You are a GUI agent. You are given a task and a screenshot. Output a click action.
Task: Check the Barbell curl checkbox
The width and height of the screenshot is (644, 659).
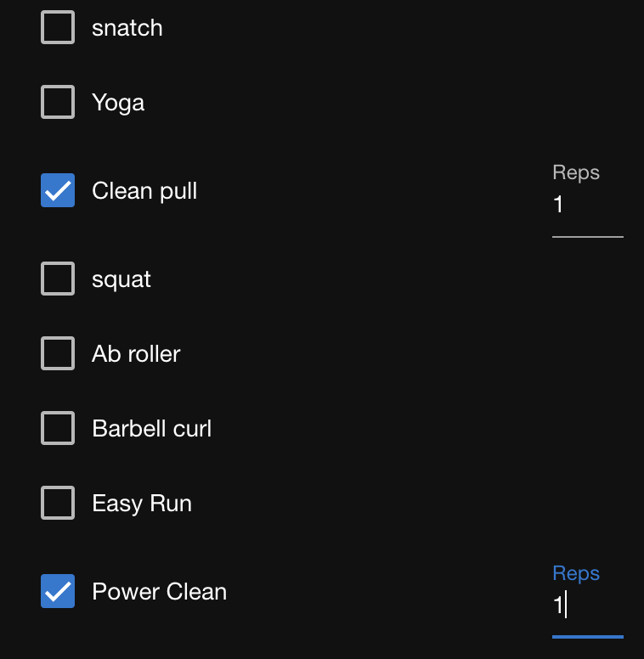(x=58, y=429)
